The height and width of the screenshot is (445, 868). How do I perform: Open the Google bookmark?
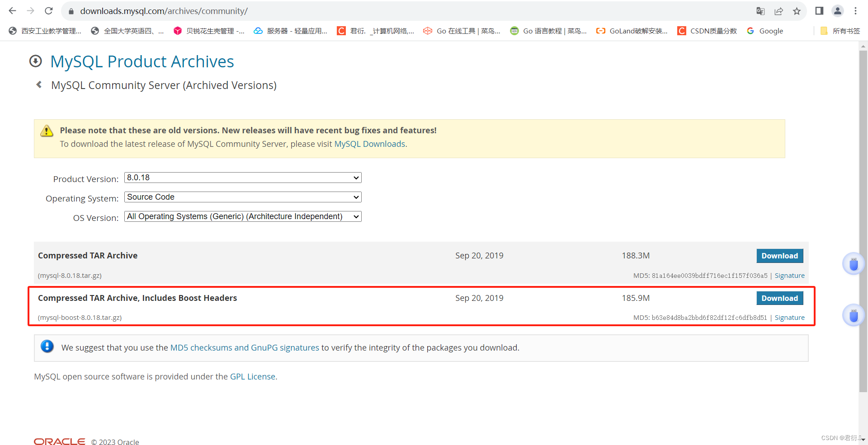[x=765, y=31]
